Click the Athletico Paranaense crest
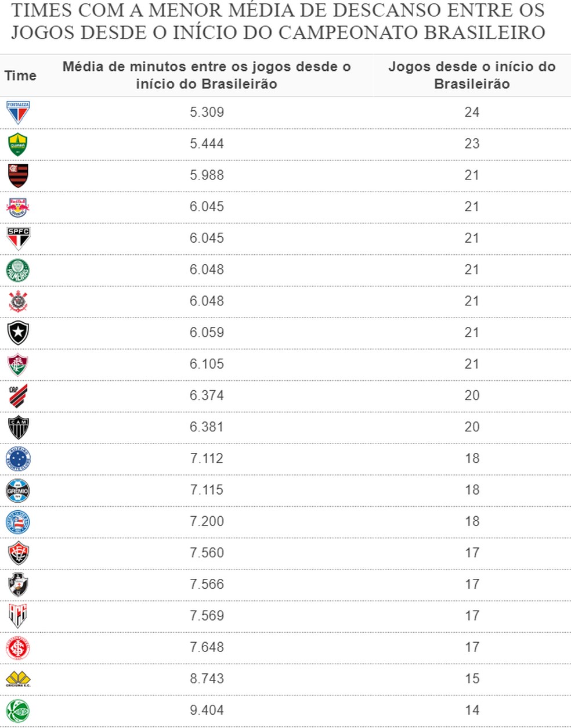 (18, 396)
